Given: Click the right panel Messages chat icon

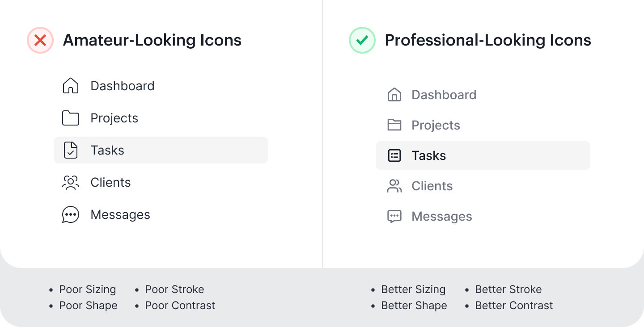Looking at the screenshot, I should (x=394, y=217).
